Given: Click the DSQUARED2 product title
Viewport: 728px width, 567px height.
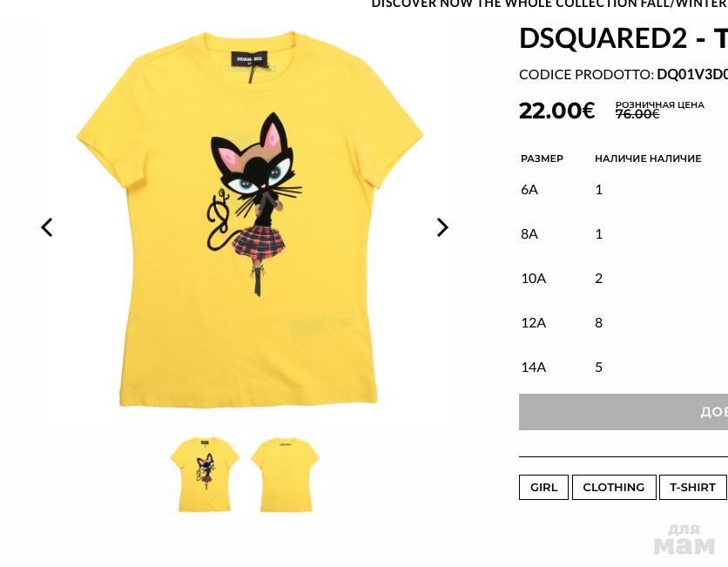Looking at the screenshot, I should (624, 38).
